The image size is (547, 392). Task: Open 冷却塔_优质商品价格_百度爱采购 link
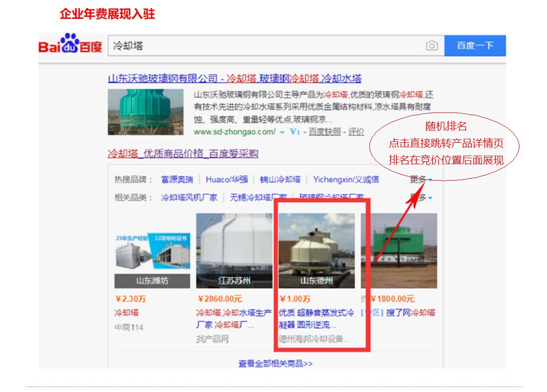click(183, 154)
